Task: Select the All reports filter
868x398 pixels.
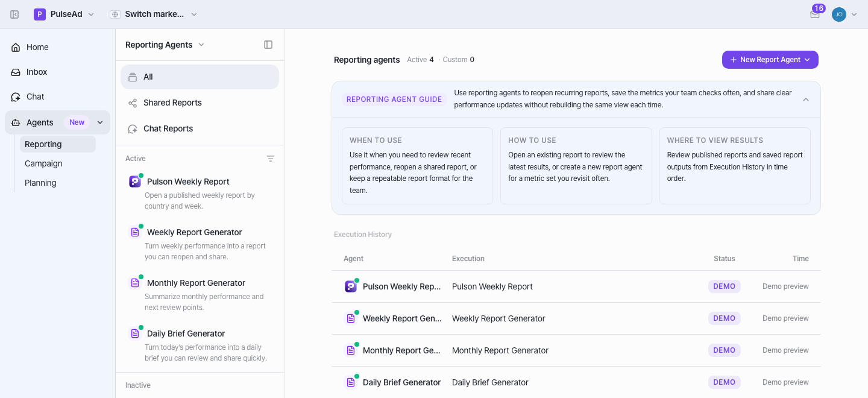Action: 200,77
